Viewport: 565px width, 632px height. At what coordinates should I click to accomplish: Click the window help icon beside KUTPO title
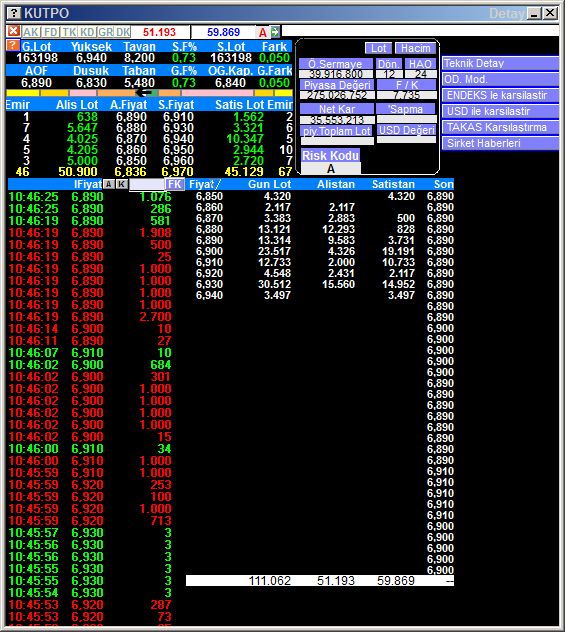point(14,13)
